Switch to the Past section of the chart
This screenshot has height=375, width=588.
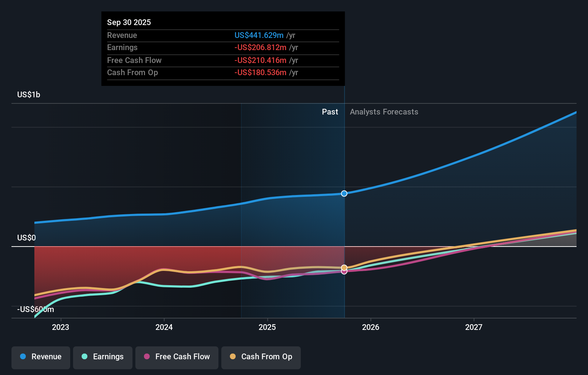(x=330, y=112)
